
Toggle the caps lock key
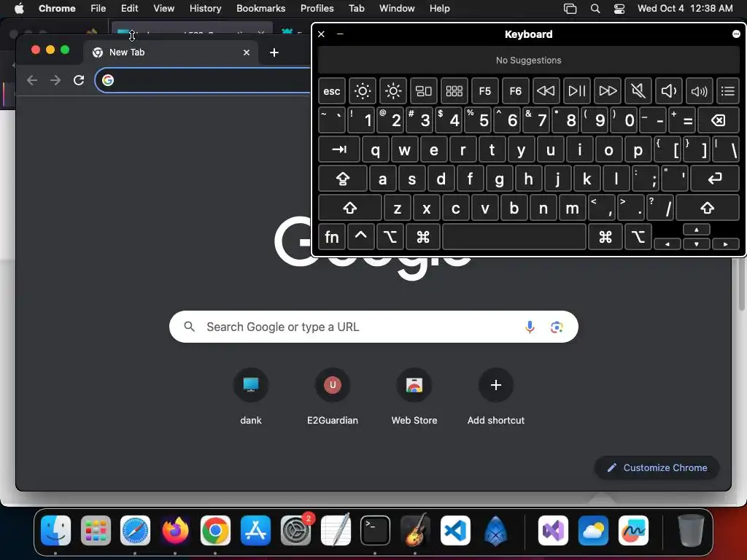[x=343, y=179]
